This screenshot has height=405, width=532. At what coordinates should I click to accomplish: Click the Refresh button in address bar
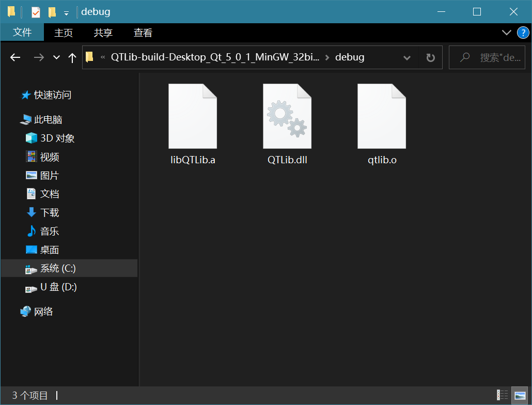(430, 57)
